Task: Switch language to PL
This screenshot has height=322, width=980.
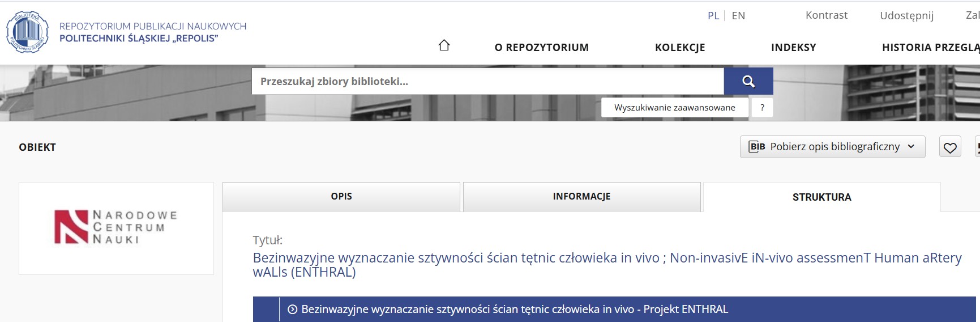Action: click(x=713, y=16)
